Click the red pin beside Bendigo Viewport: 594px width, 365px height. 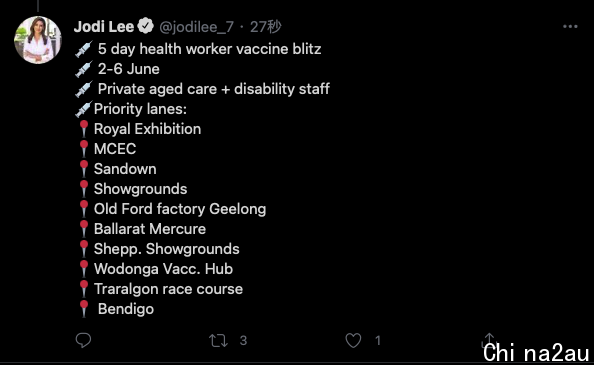point(84,309)
